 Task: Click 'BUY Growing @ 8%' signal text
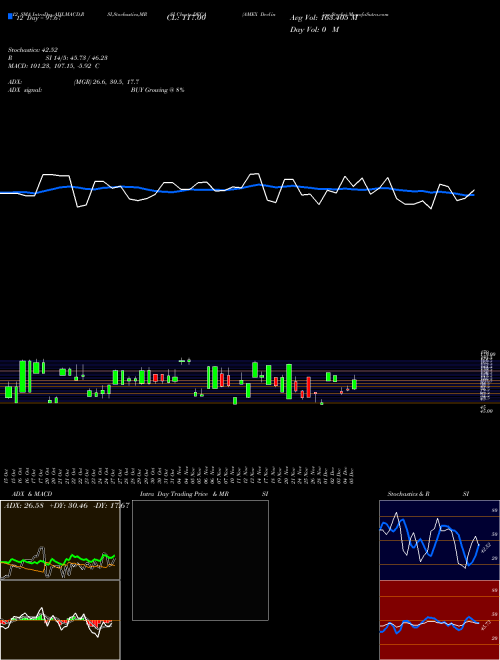click(157, 90)
